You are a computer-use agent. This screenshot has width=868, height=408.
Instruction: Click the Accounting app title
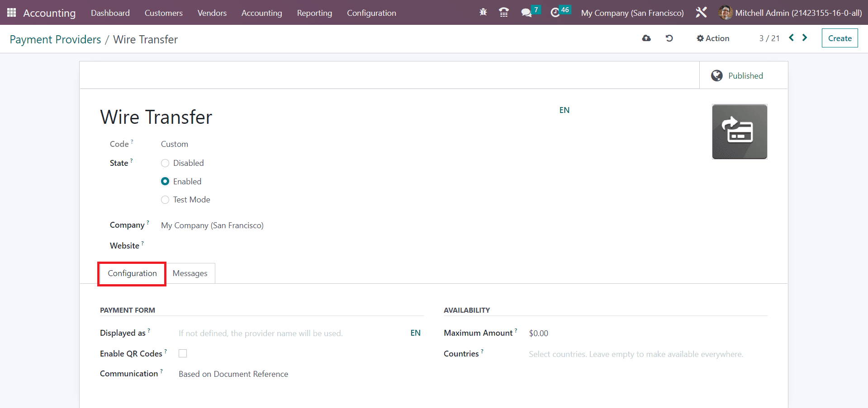49,13
